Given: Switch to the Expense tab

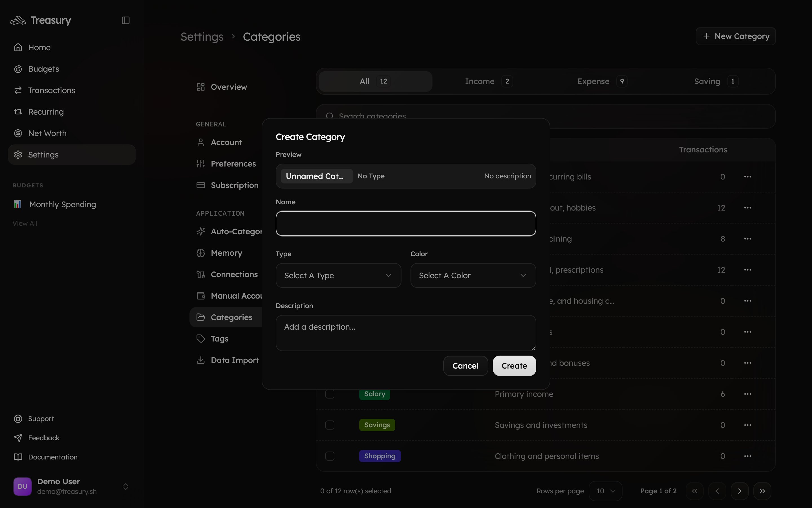Looking at the screenshot, I should coord(602,81).
